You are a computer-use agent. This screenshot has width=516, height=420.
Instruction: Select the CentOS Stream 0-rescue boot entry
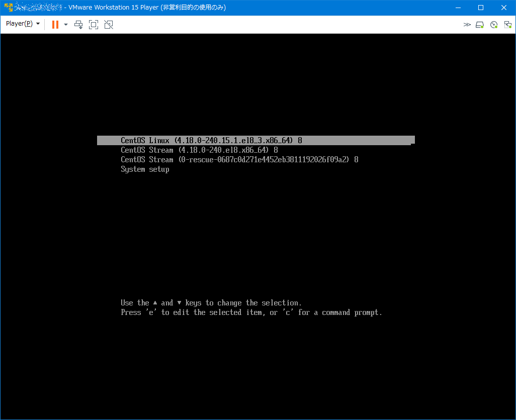(239, 160)
